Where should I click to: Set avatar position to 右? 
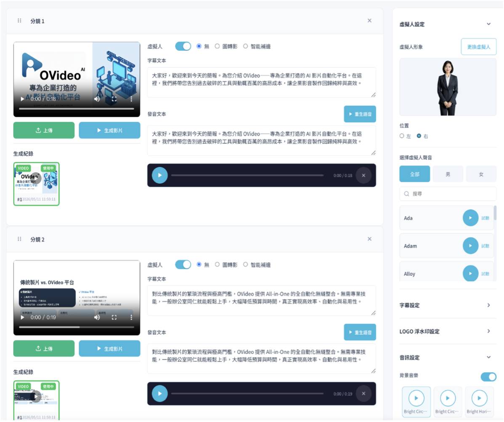tap(419, 136)
